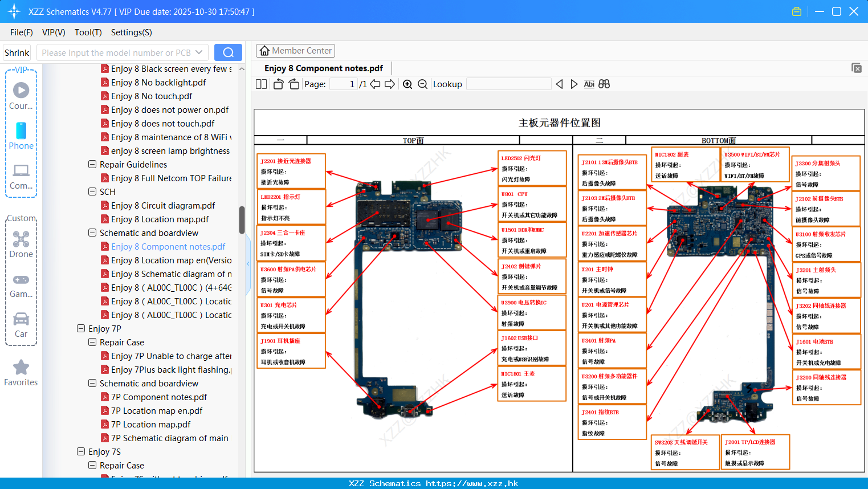Open the model number dropdown arrow

[199, 52]
